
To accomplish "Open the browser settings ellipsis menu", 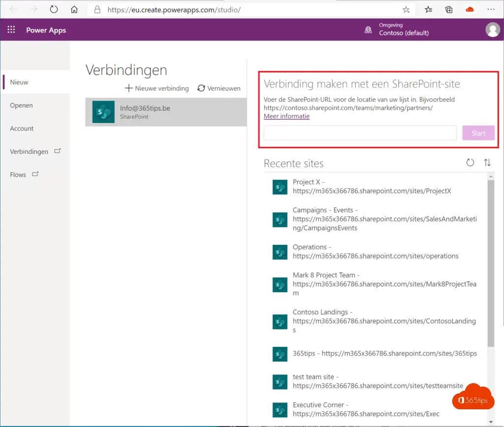I will click(x=491, y=9).
